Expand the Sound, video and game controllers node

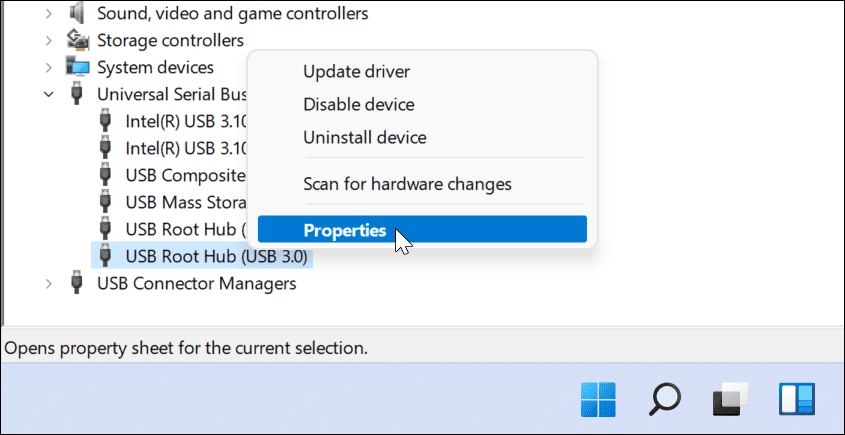49,14
